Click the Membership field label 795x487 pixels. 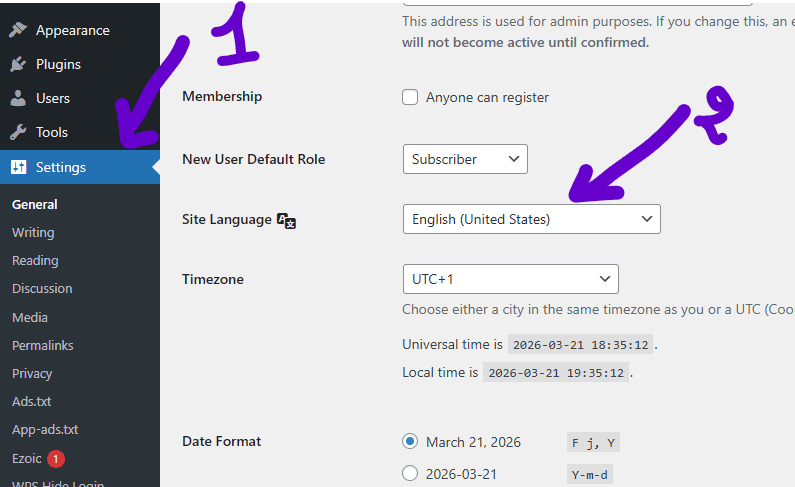(222, 96)
